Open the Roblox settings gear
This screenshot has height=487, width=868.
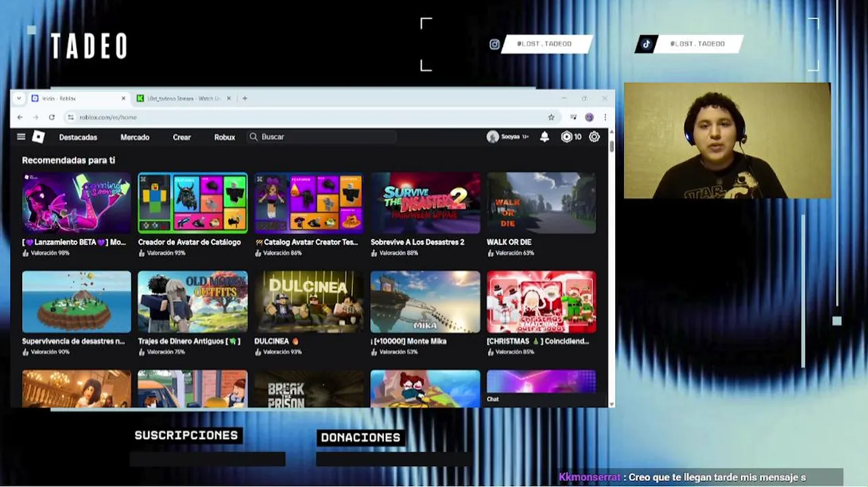pos(594,137)
